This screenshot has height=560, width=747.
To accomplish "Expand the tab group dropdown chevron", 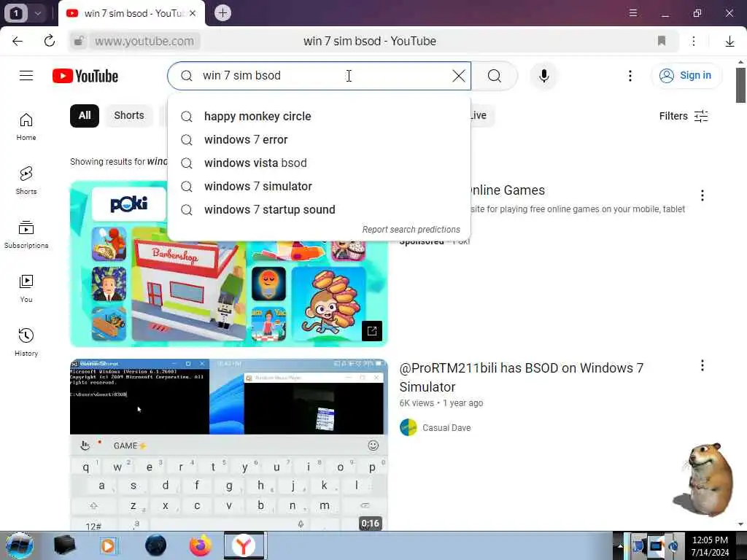I will click(37, 13).
